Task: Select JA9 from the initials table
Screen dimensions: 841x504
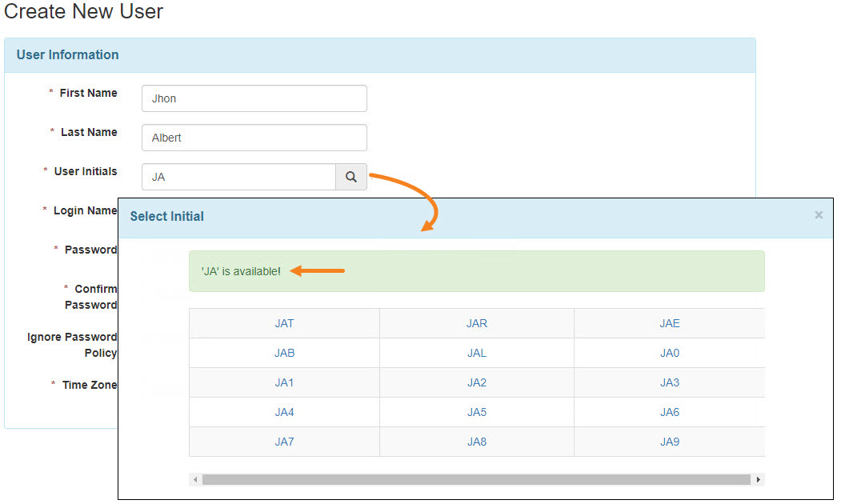Action: click(670, 442)
